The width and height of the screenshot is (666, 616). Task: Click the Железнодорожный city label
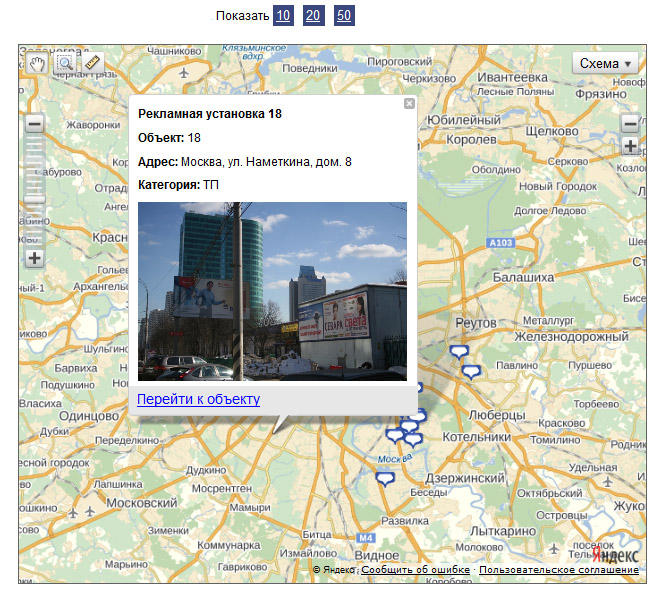(x=571, y=336)
